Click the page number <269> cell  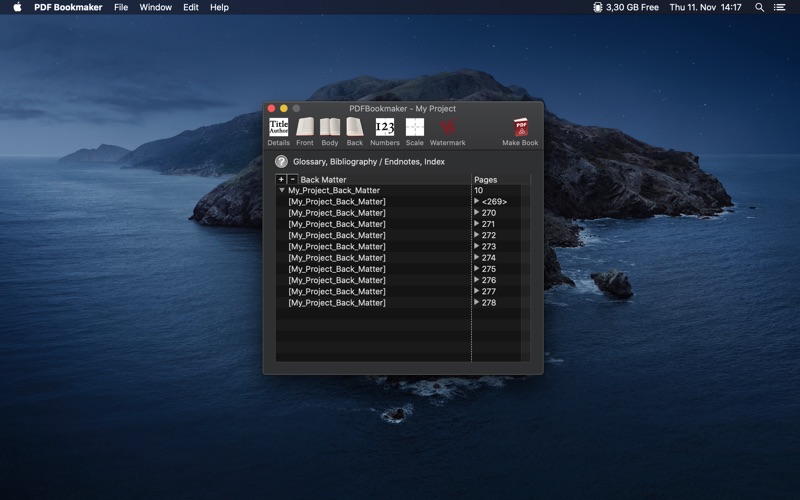pyautogui.click(x=494, y=202)
